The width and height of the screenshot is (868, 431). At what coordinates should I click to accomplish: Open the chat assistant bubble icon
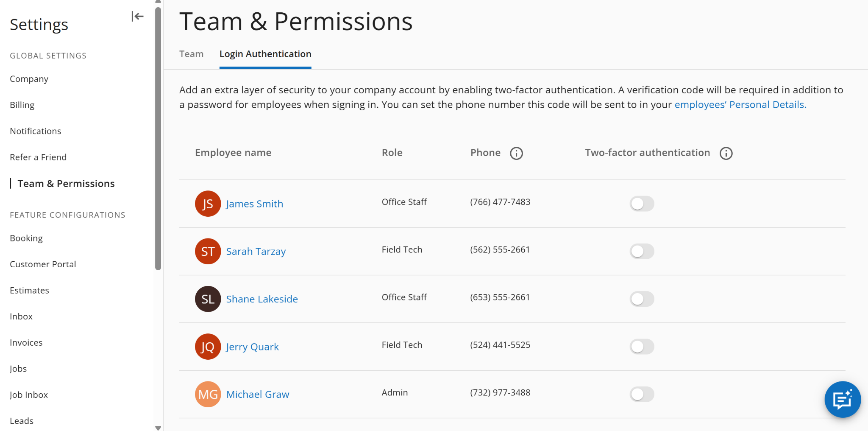[843, 400]
